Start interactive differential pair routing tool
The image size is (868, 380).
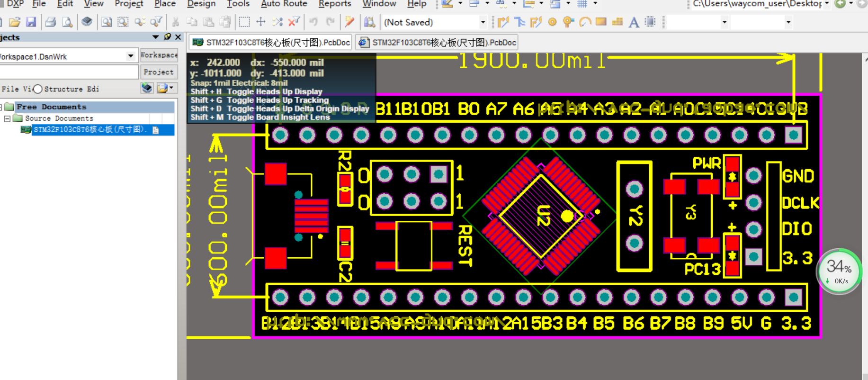point(520,22)
